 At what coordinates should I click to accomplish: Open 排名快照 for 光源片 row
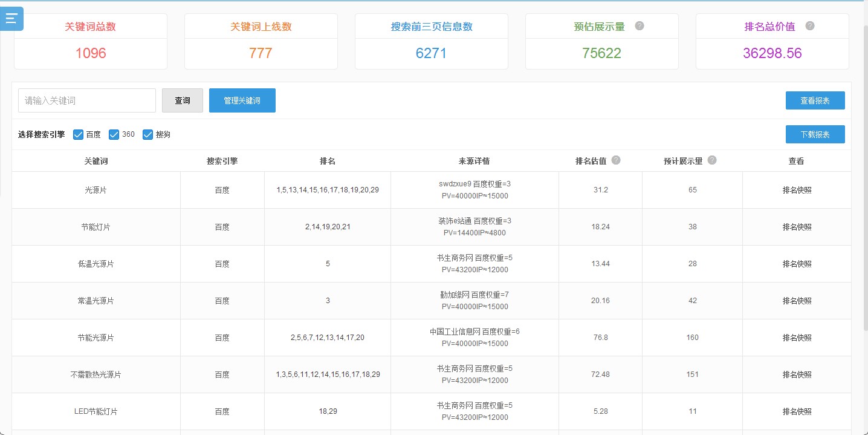(797, 190)
